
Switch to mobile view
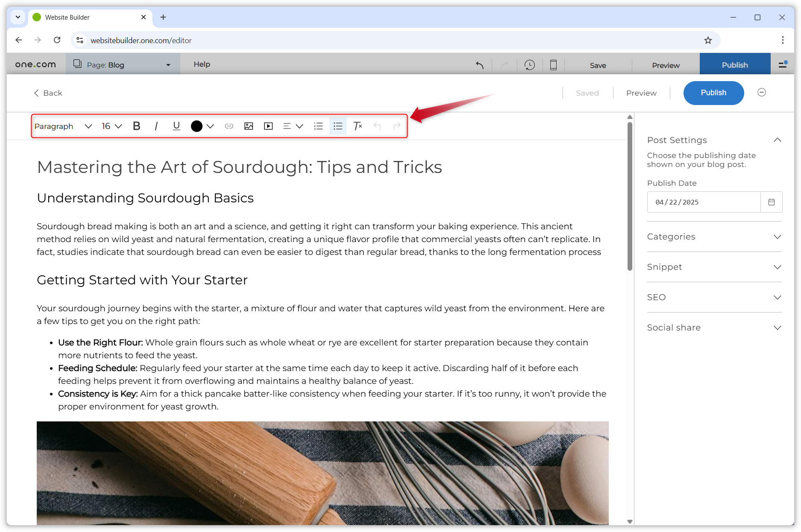coord(554,65)
